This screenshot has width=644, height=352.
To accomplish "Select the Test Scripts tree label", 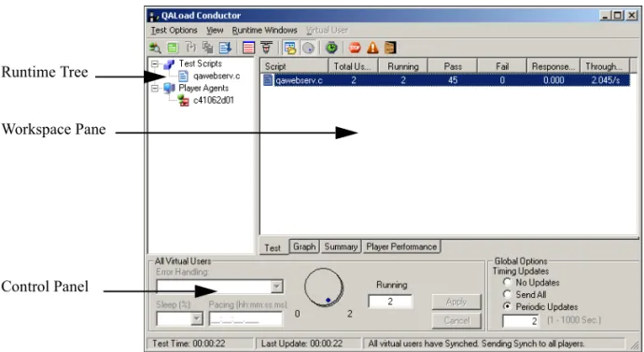I will point(200,63).
